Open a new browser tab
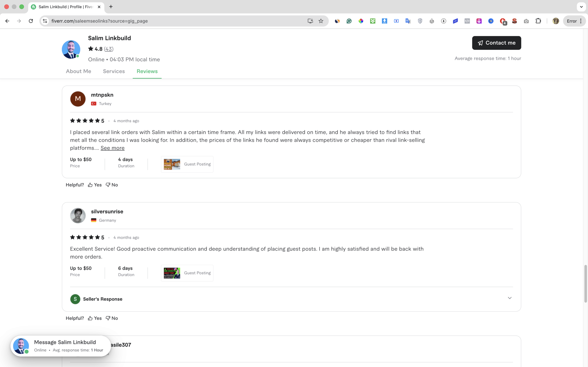Image resolution: width=588 pixels, height=367 pixels. [x=111, y=7]
